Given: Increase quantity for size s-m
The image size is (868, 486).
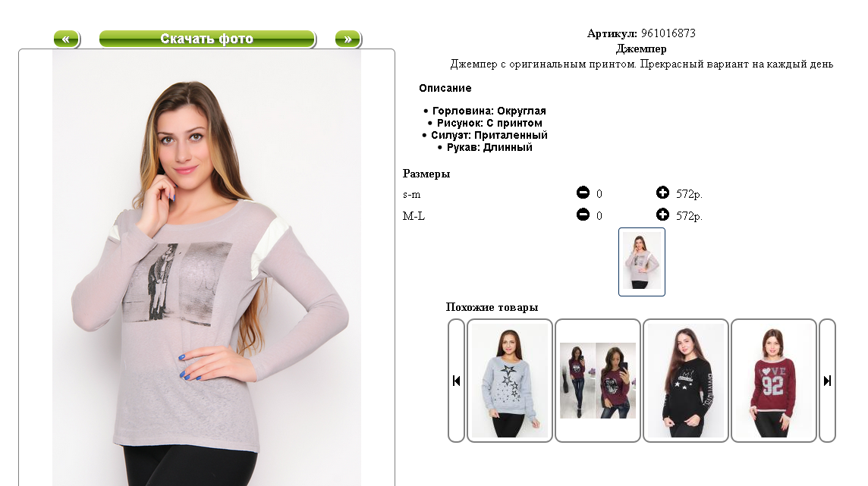Looking at the screenshot, I should tap(662, 193).
